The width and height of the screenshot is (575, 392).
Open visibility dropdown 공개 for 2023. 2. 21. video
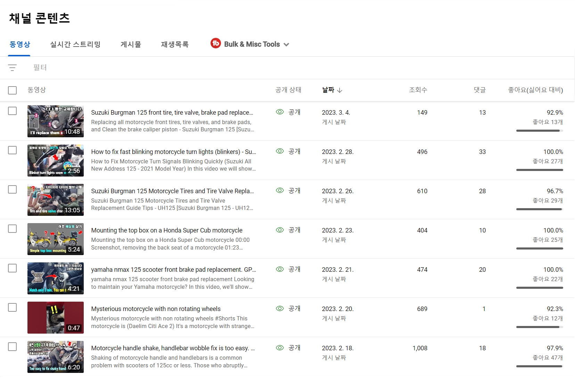[x=294, y=269]
